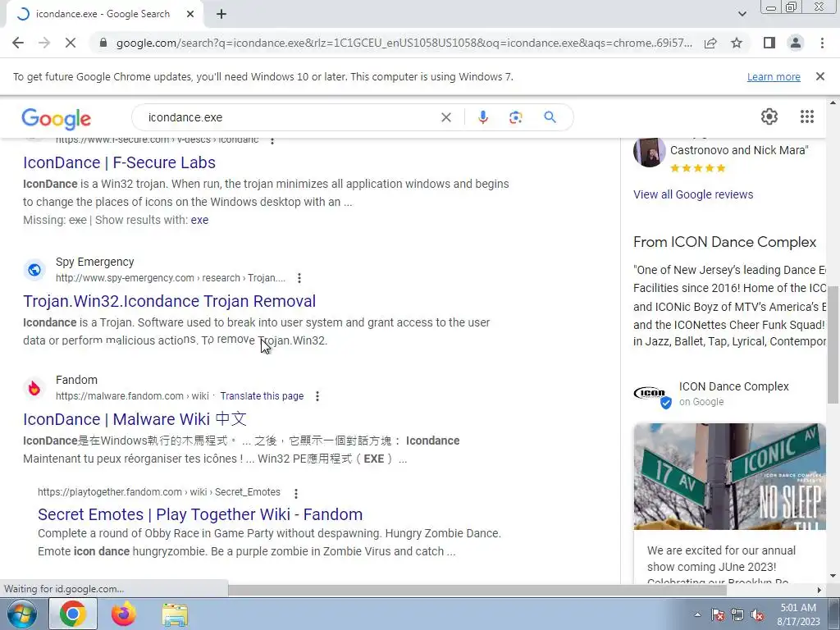Share this page from the address bar

tap(710, 43)
